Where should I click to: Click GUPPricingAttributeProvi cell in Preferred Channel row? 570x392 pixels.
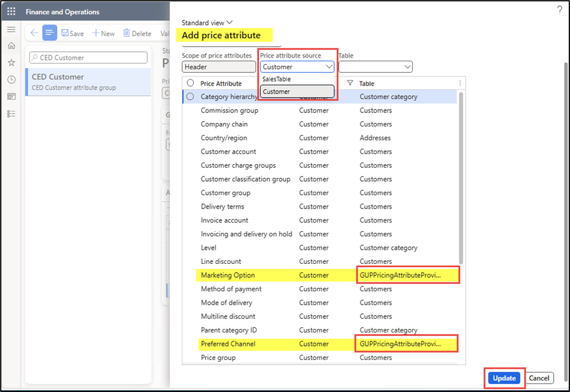[x=400, y=344]
